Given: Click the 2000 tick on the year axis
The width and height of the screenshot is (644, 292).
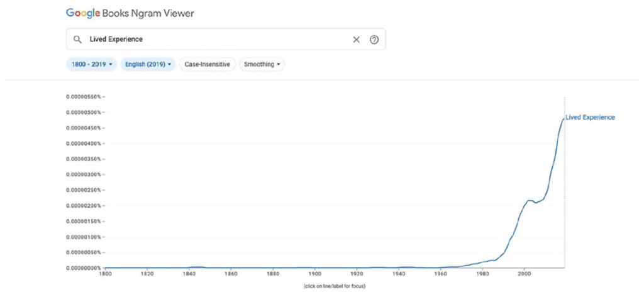Looking at the screenshot, I should point(525,272).
